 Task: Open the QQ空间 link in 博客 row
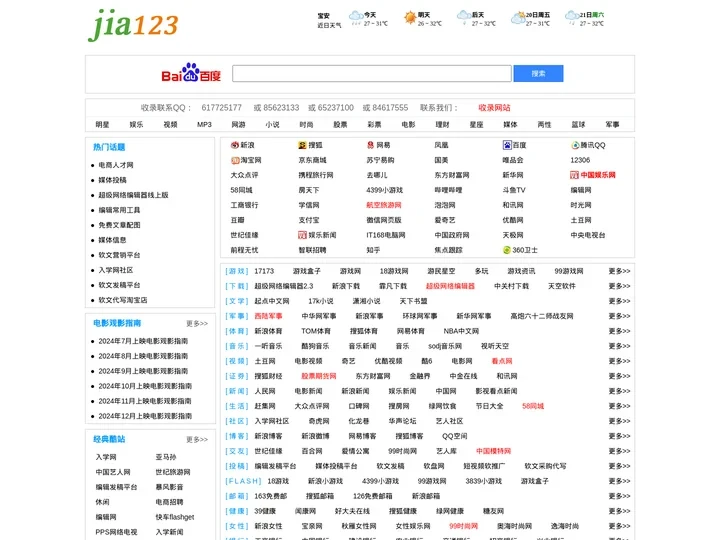point(455,436)
